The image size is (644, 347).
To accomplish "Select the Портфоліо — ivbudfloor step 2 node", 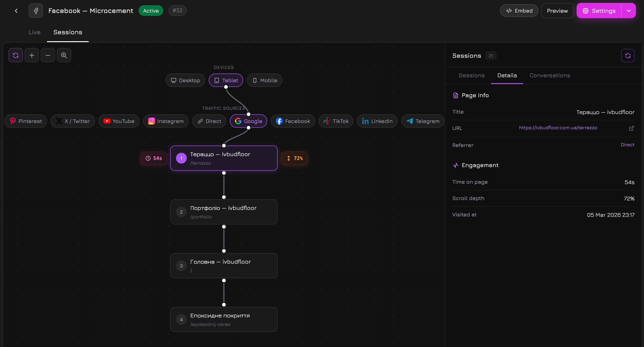I will tap(224, 212).
